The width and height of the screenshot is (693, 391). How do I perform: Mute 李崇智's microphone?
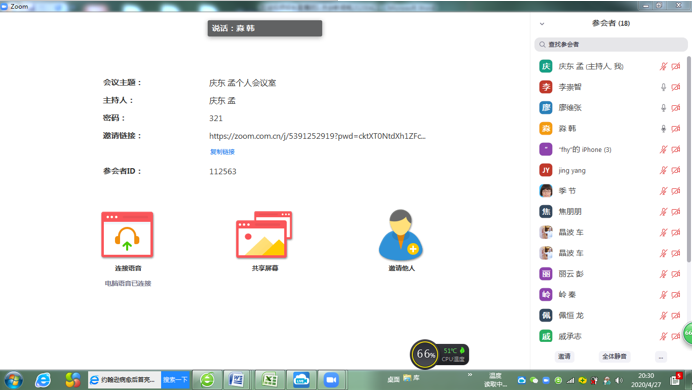(663, 87)
